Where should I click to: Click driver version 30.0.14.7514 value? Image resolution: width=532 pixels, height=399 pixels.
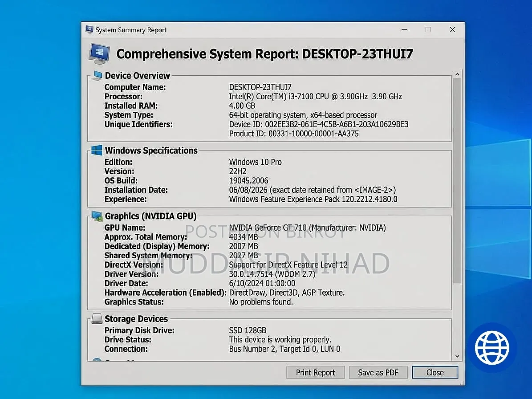tap(272, 274)
